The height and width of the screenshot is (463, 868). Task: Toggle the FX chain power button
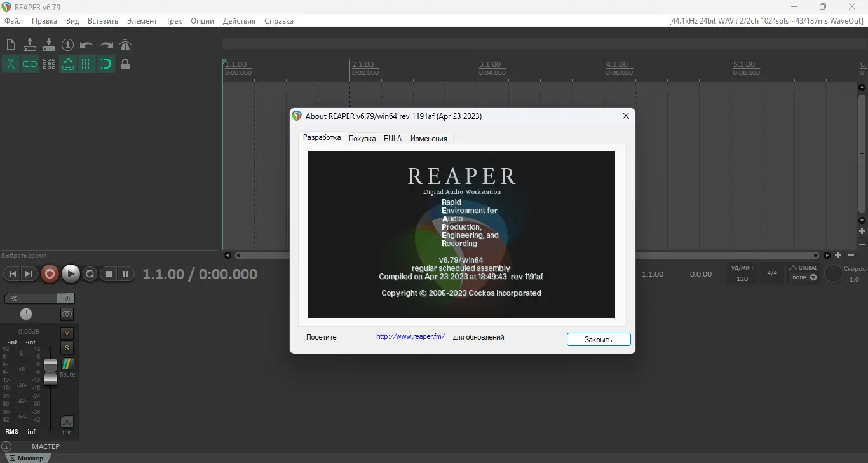pyautogui.click(x=67, y=298)
